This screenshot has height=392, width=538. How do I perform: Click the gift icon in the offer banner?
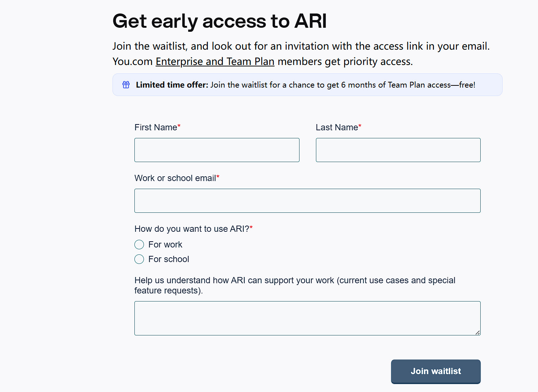[126, 85]
